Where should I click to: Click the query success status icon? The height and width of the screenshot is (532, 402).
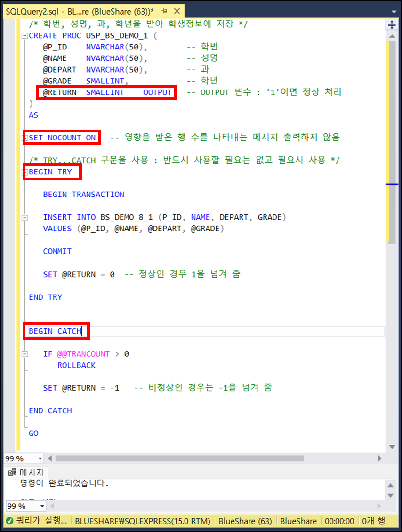tap(9, 521)
